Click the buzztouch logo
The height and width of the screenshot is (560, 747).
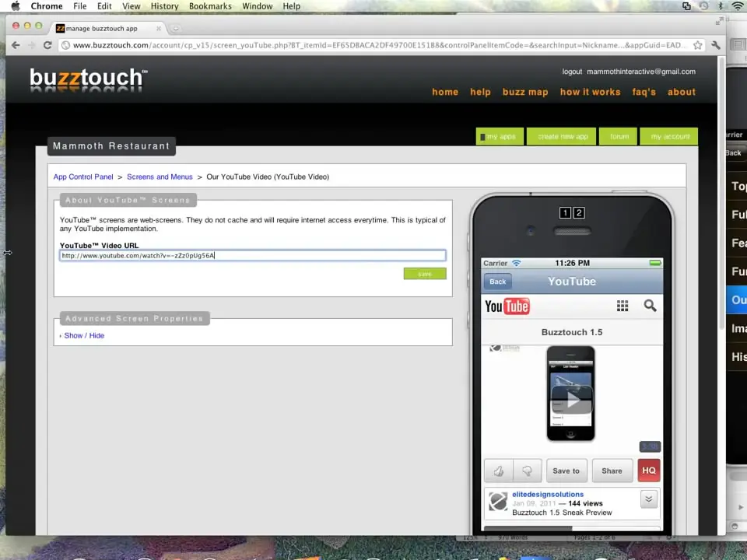[x=89, y=79]
